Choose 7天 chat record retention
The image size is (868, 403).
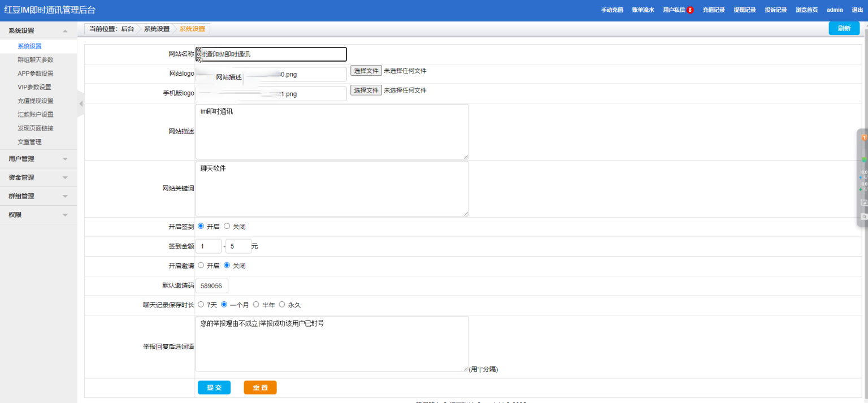[201, 305]
